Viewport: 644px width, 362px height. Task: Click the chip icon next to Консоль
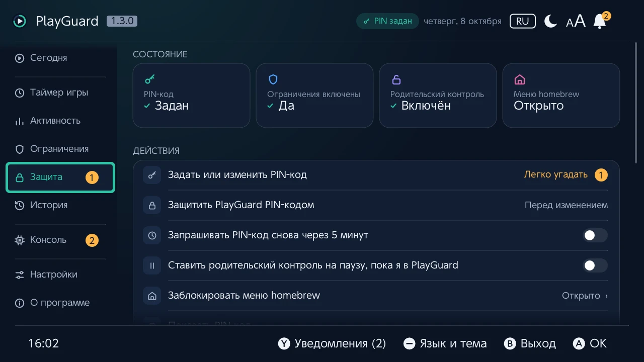click(20, 240)
